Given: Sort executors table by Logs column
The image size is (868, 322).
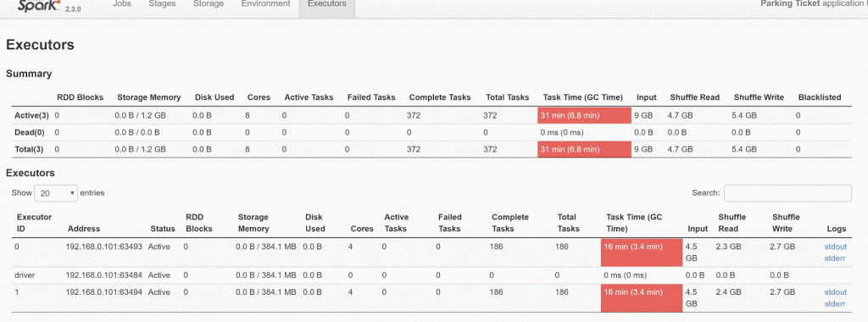Looking at the screenshot, I should click(x=836, y=229).
